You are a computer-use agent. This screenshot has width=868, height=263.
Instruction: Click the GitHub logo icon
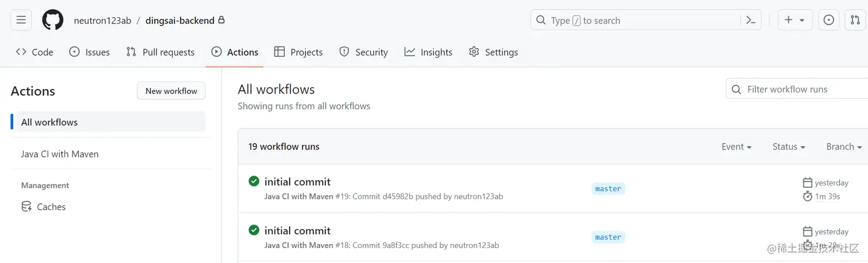(53, 20)
